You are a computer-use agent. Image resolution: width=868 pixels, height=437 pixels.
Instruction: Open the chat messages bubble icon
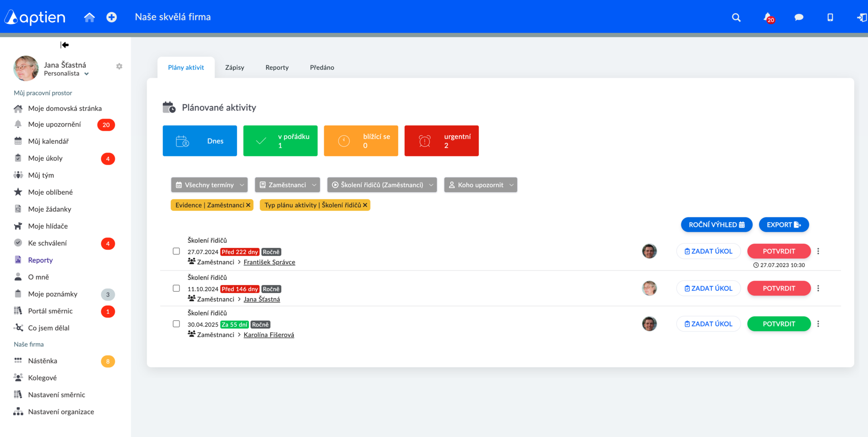799,17
